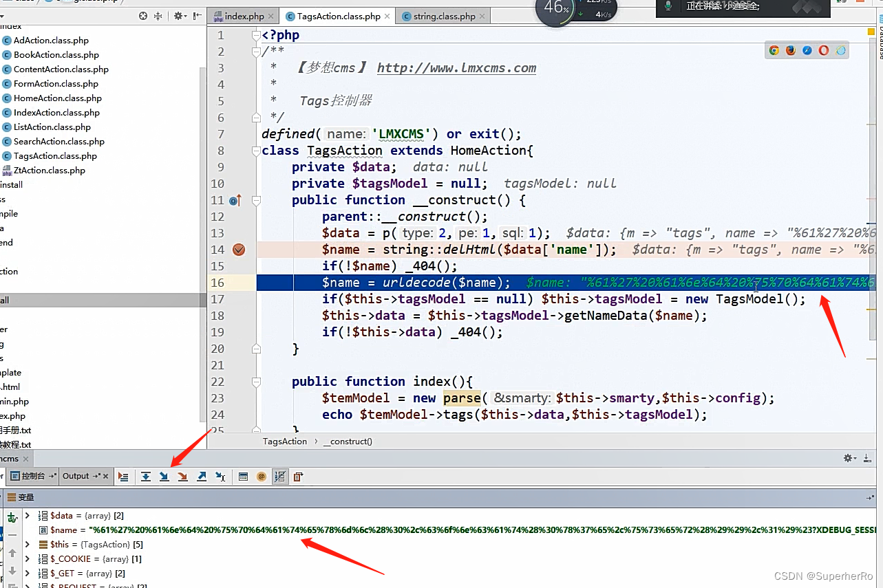Open project panel settings gear
The width and height of the screenshot is (883, 588).
pos(180,16)
